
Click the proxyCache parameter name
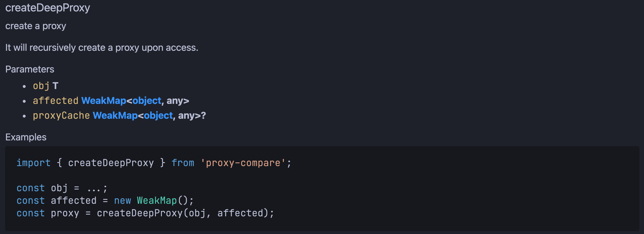(61, 116)
